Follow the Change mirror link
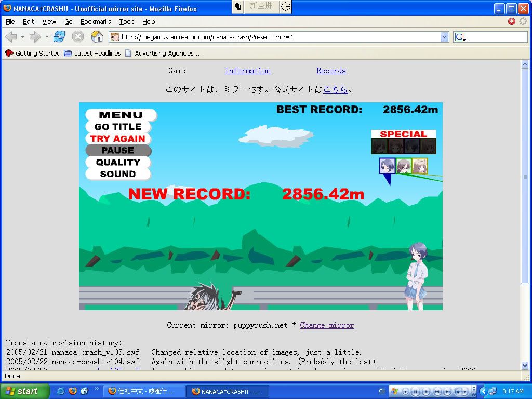Image resolution: width=532 pixels, height=399 pixels. 327,325
